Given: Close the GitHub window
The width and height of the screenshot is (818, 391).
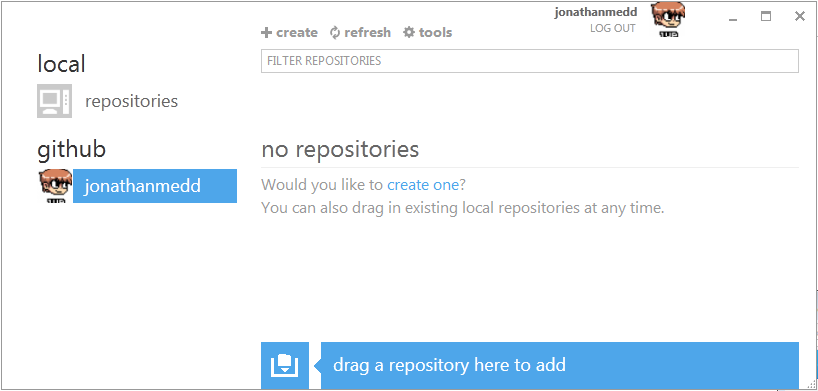Looking at the screenshot, I should (800, 17).
